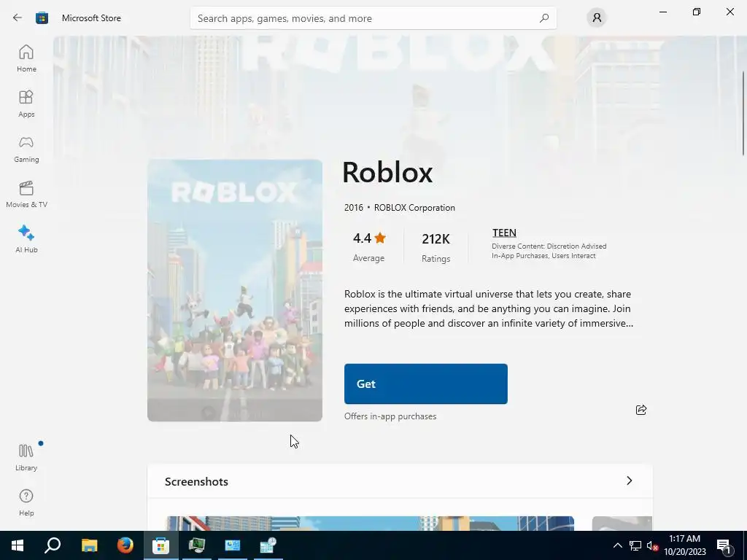Open Library in sidebar
The width and height of the screenshot is (747, 560).
pyautogui.click(x=26, y=457)
